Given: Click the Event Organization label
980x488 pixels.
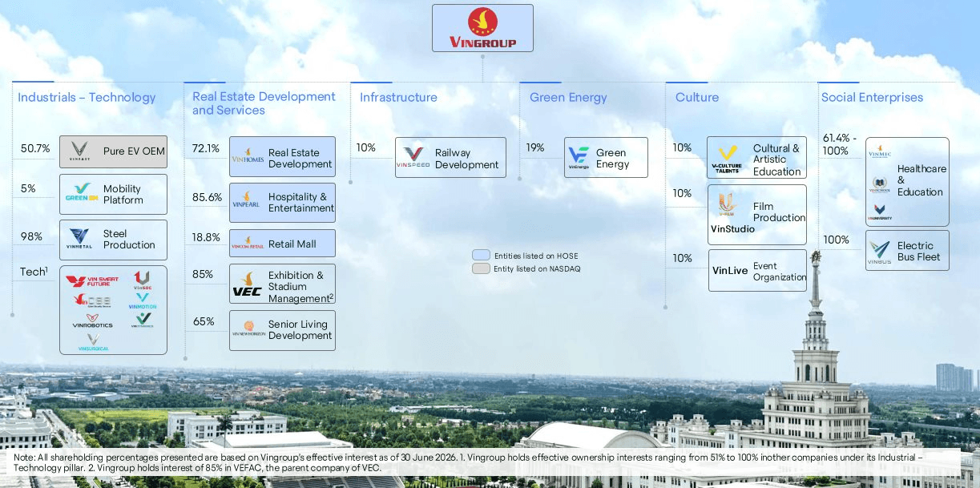Looking at the screenshot, I should 780,272.
